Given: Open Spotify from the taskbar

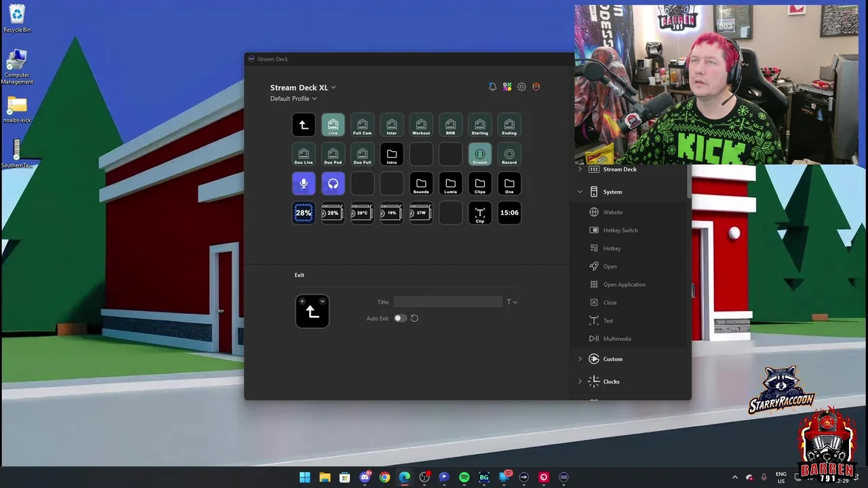Looking at the screenshot, I should point(464,477).
